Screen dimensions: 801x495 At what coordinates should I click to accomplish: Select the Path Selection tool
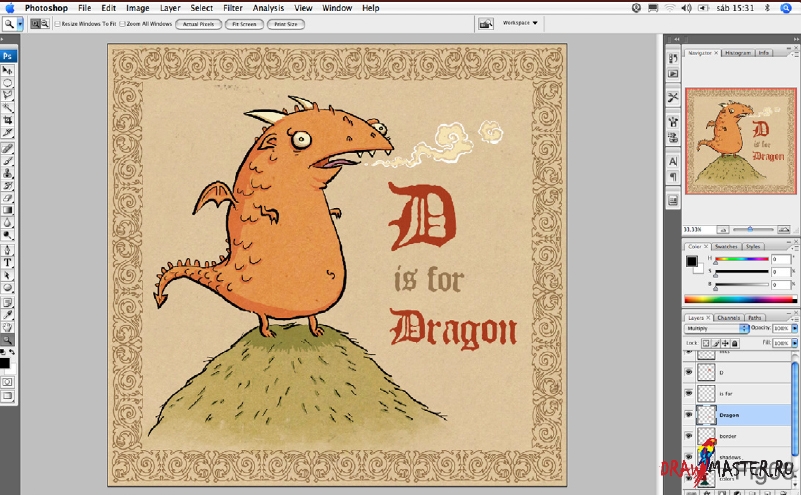pyautogui.click(x=7, y=275)
